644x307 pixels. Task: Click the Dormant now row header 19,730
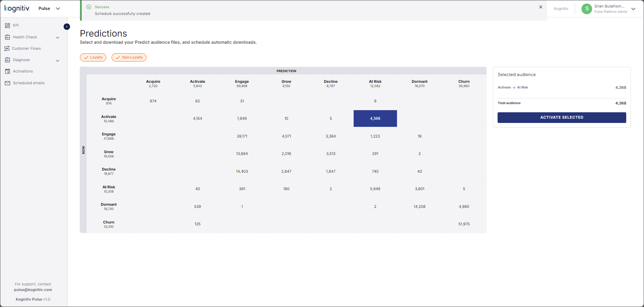tap(109, 206)
